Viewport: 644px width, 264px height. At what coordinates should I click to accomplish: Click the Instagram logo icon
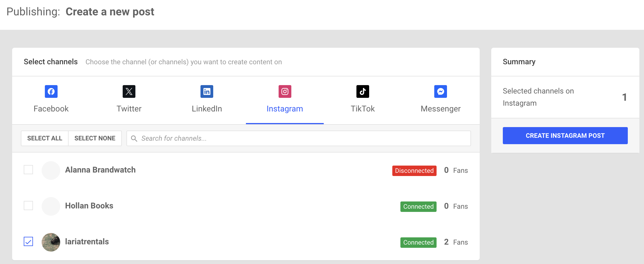click(285, 91)
